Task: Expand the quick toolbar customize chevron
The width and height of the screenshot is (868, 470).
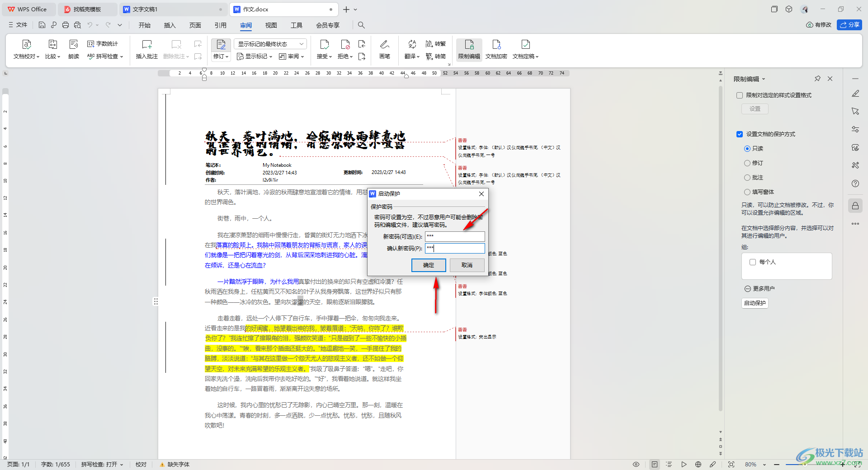Action: click(x=120, y=25)
